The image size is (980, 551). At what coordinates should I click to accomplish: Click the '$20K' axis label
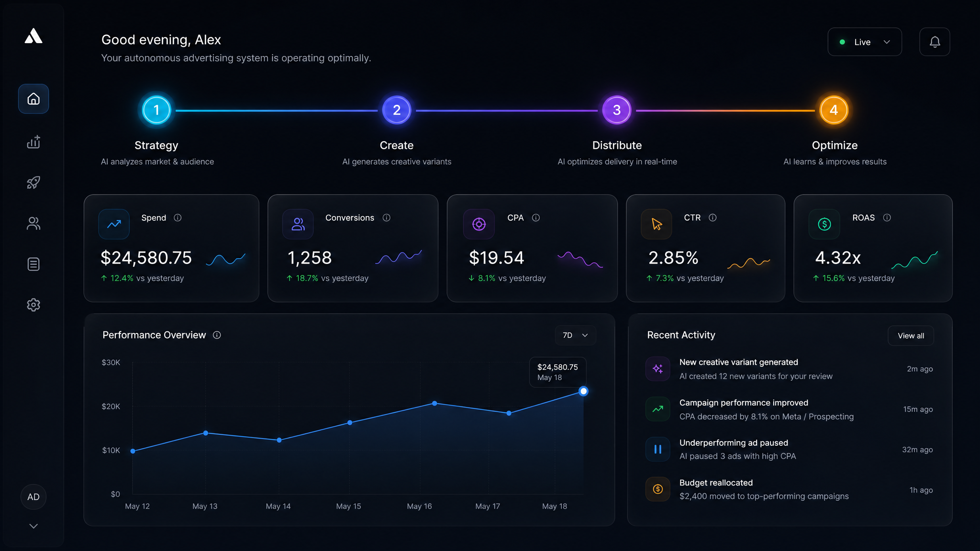coord(111,407)
